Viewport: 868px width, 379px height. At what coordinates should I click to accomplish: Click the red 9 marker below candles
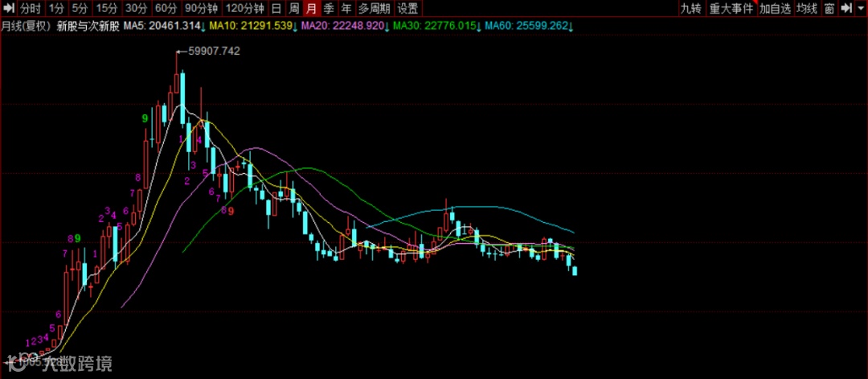(231, 211)
